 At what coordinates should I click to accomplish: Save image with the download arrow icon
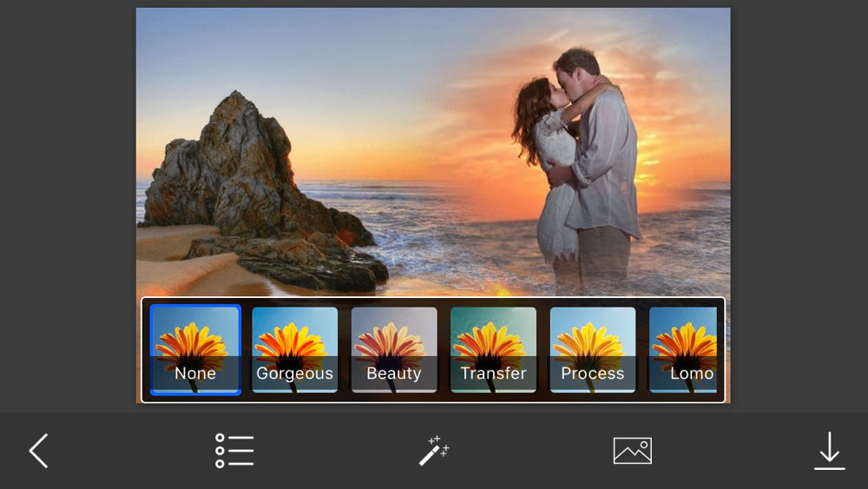(x=829, y=451)
